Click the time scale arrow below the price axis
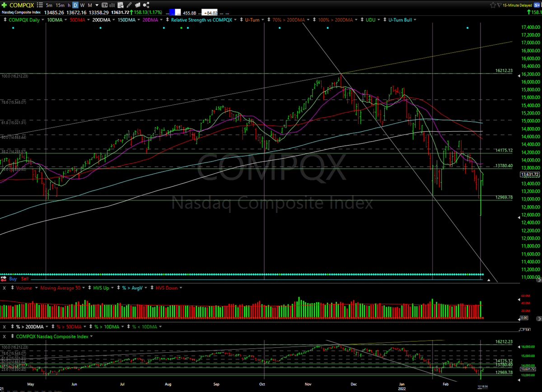Screen dimensions: 542x392 click(x=489, y=280)
